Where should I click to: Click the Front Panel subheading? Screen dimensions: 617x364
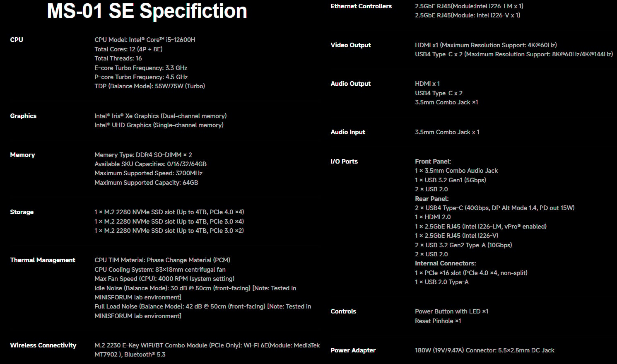[433, 162]
